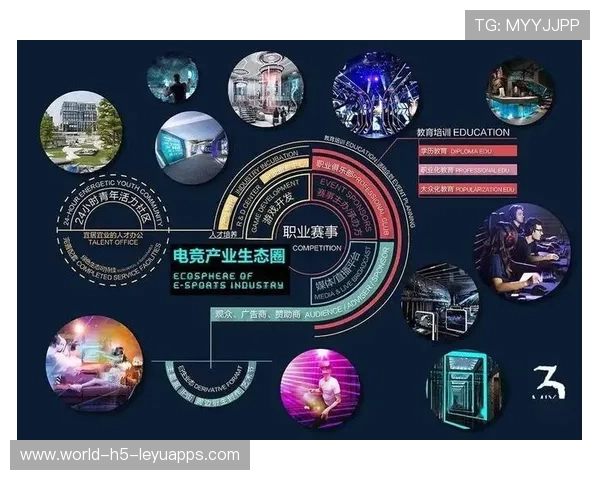Open the gaming room with monitors image
This screenshot has width=600, height=480.
coord(440,302)
